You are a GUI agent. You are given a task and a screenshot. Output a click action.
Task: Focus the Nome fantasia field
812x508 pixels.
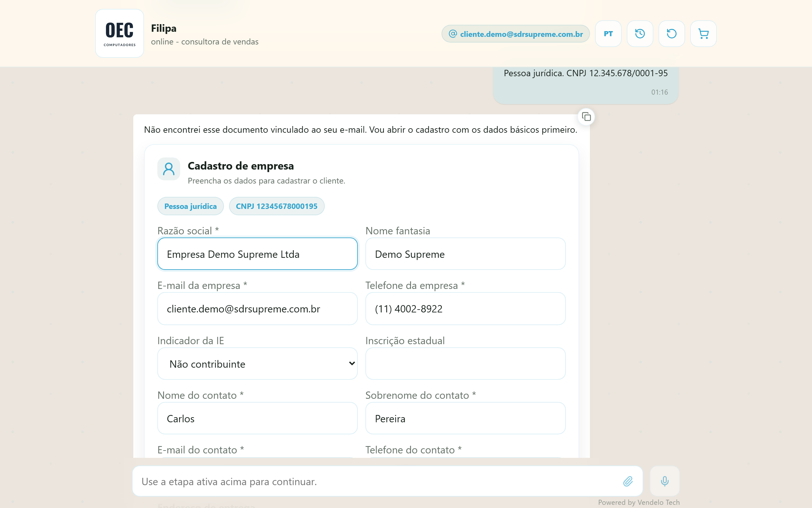(465, 254)
